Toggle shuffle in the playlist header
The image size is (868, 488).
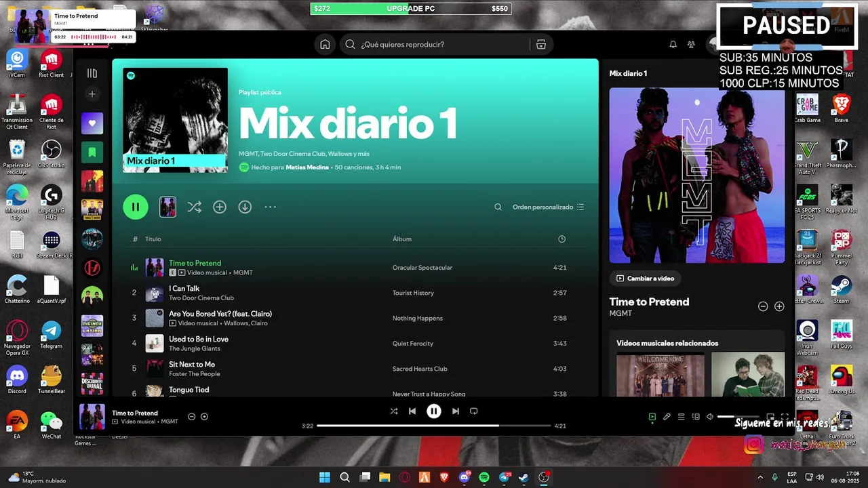point(194,207)
